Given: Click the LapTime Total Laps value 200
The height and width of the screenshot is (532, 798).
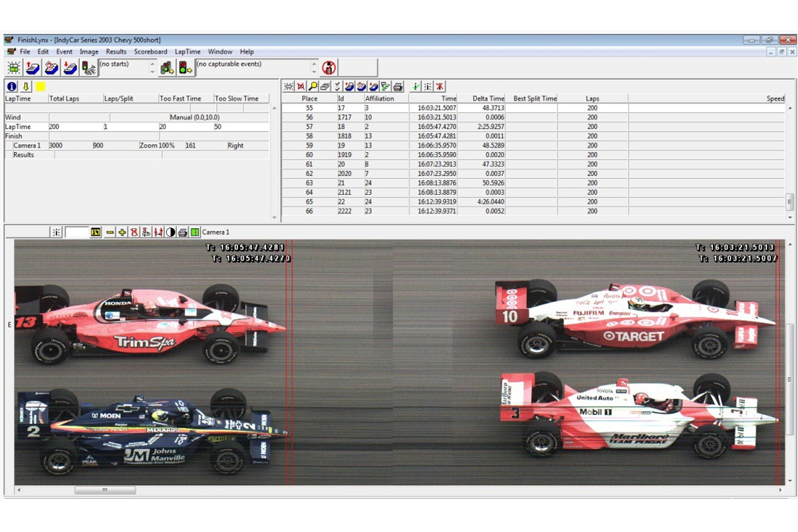Looking at the screenshot, I should point(54,126).
